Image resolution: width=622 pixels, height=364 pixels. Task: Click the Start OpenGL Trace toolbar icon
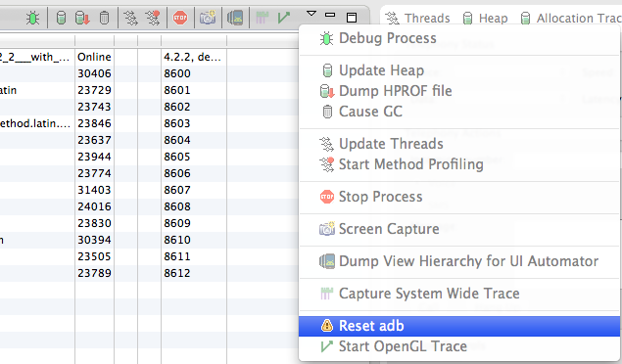coord(284,18)
